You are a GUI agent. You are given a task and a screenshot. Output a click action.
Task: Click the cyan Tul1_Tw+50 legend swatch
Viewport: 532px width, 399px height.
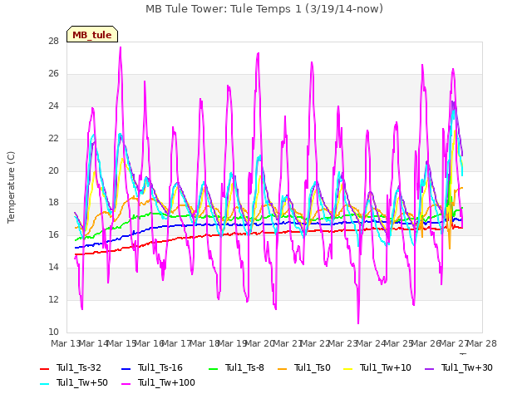pos(45,383)
